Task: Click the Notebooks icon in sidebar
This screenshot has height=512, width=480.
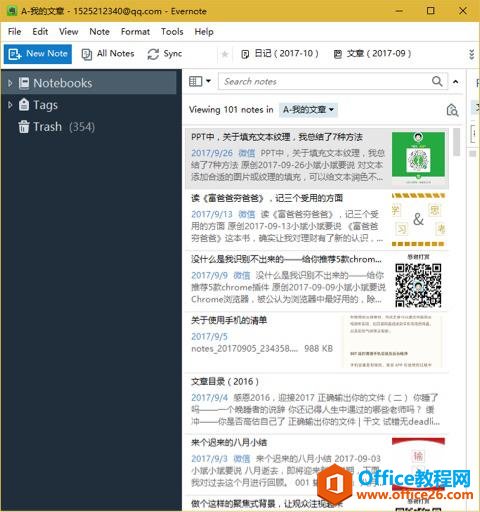Action: pyautogui.click(x=24, y=83)
